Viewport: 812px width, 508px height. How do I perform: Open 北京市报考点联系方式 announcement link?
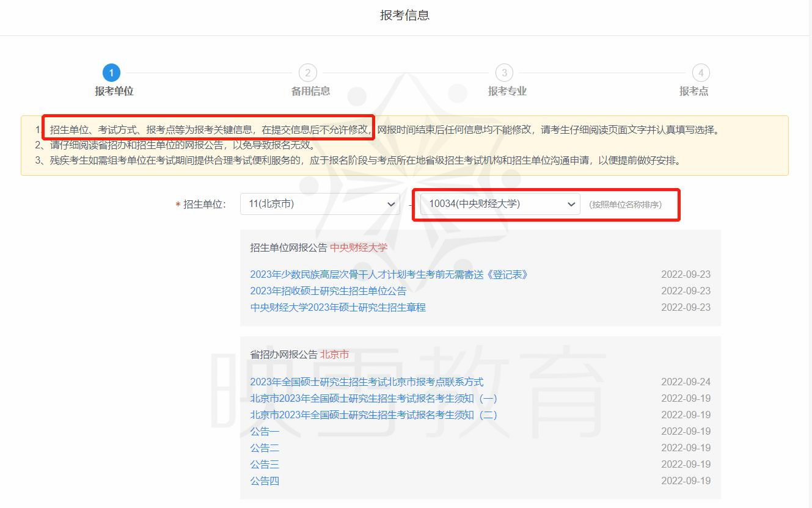(367, 382)
